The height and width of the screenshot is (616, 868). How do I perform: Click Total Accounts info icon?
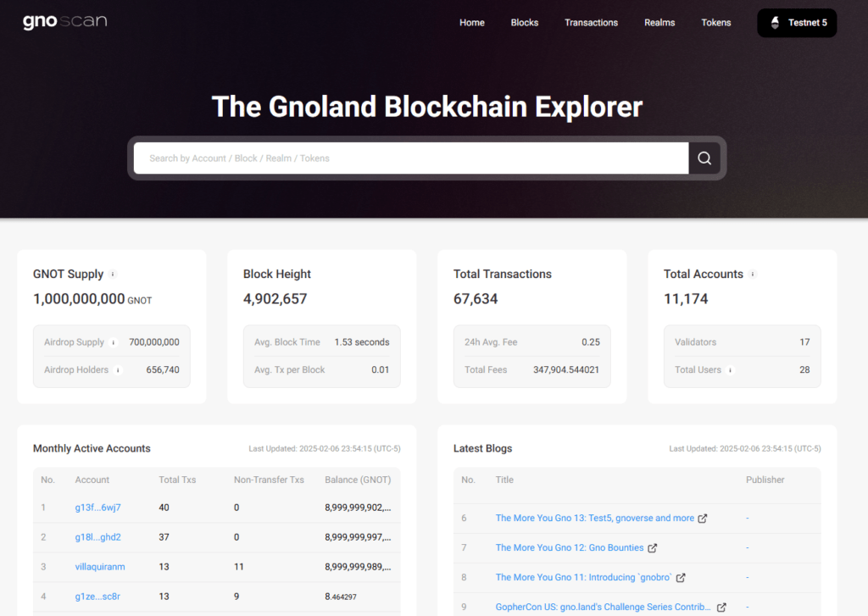click(x=753, y=274)
